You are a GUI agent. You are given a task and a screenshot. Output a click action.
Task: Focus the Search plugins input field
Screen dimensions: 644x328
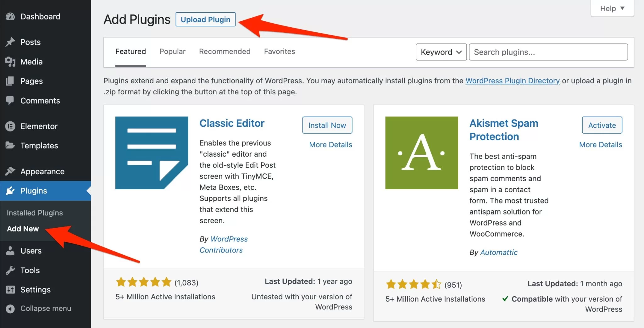pyautogui.click(x=548, y=52)
